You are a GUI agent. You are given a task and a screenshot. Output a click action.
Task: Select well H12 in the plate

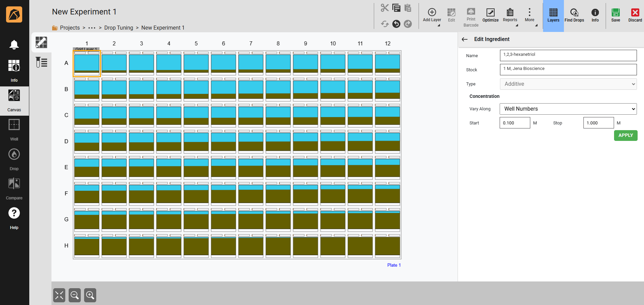click(x=387, y=246)
